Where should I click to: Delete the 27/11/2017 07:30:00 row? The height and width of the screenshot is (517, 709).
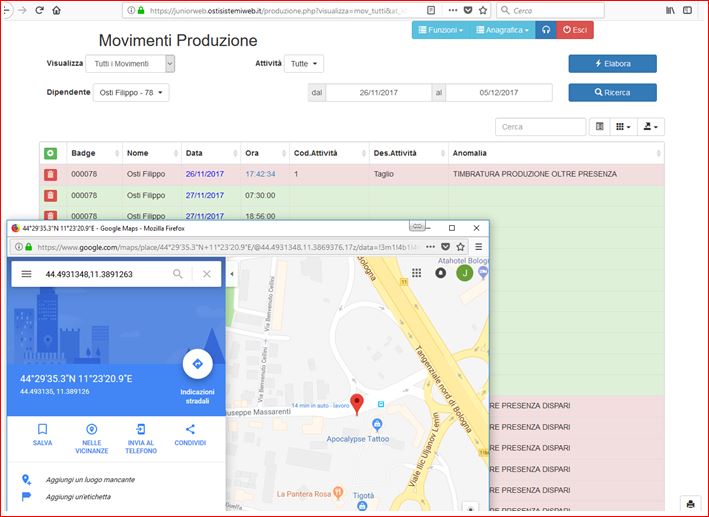51,195
